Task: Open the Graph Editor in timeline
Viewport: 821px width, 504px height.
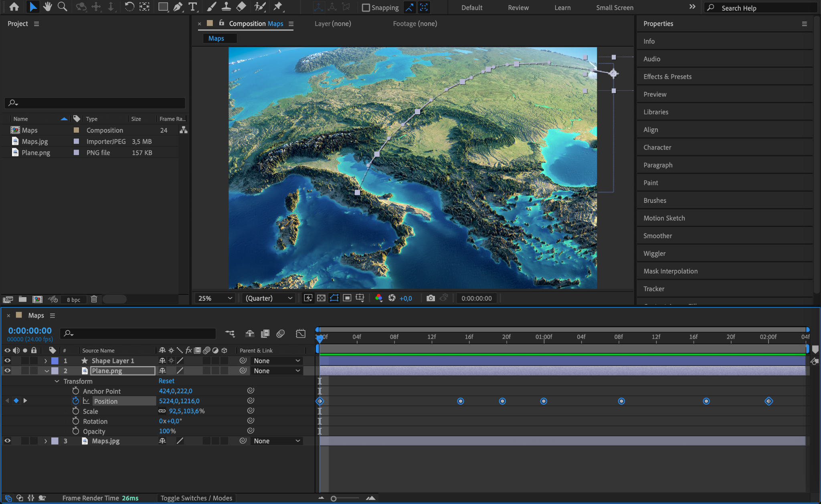Action: tap(300, 333)
